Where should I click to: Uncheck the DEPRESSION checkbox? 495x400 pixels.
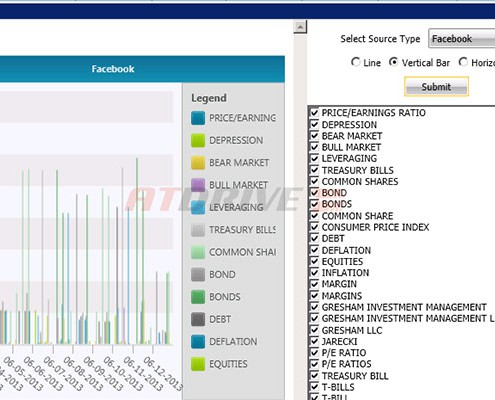coord(314,124)
